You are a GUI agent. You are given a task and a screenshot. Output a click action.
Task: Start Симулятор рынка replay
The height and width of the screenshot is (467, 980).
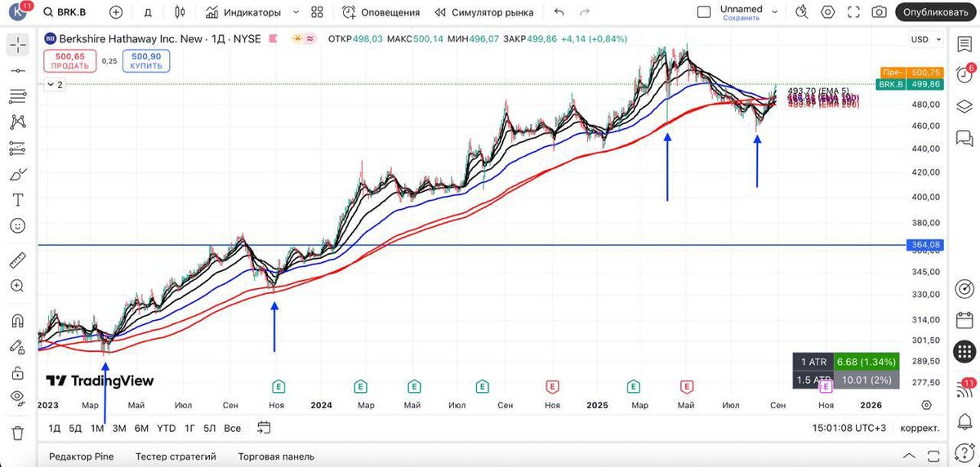pyautogui.click(x=484, y=12)
